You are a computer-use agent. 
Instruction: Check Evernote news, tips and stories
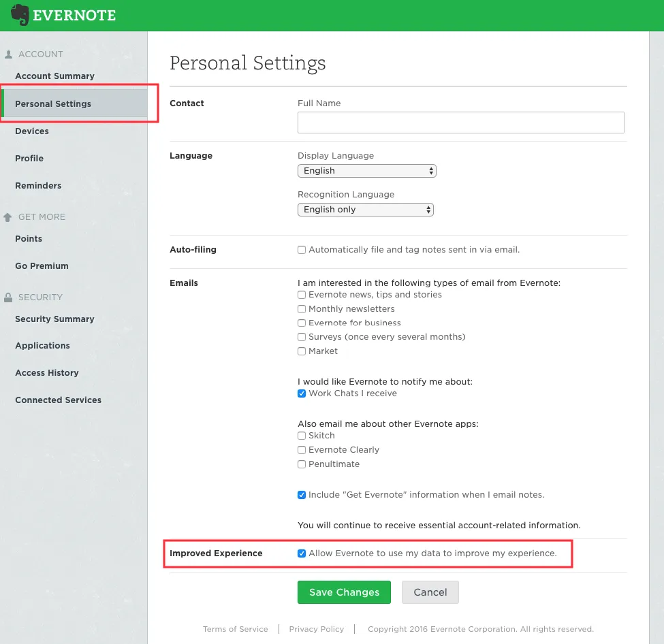(302, 295)
